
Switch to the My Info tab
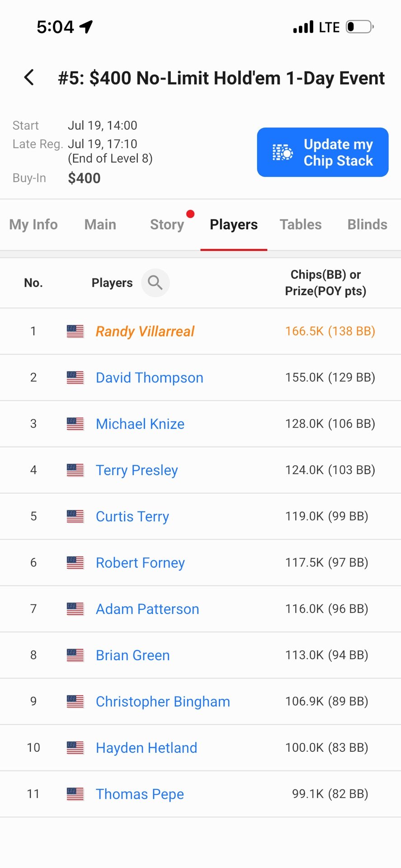[33, 225]
